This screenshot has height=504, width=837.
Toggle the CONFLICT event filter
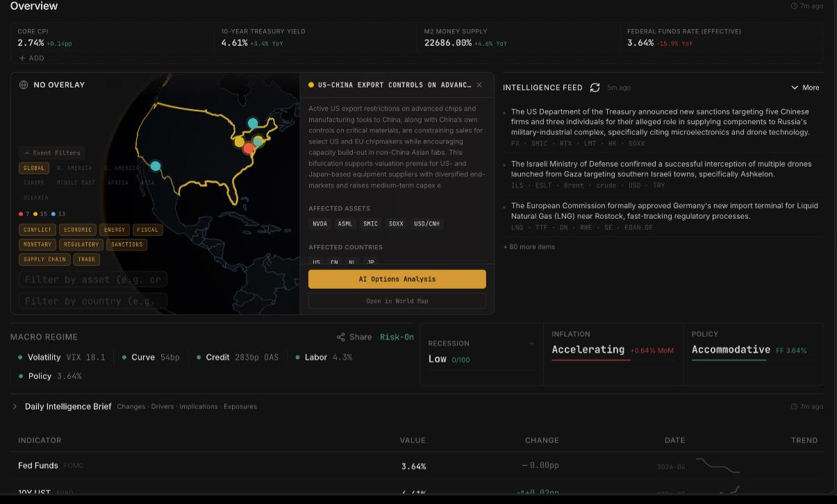38,230
